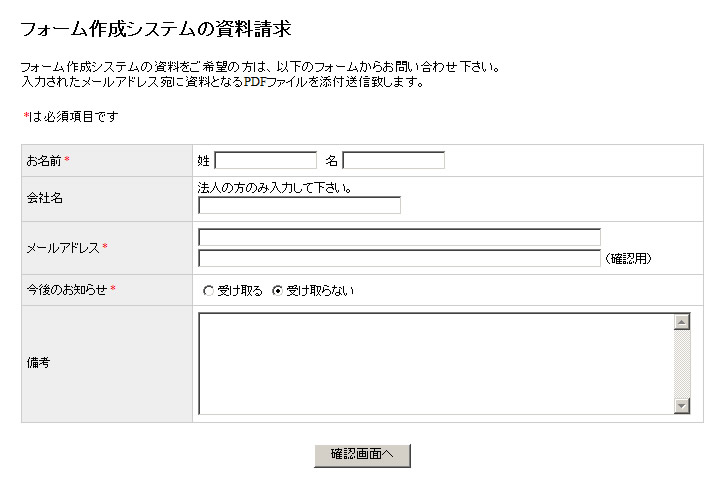Click the 名 (first name) input field
Image resolution: width=725 pixels, height=480 pixels.
[x=393, y=160]
